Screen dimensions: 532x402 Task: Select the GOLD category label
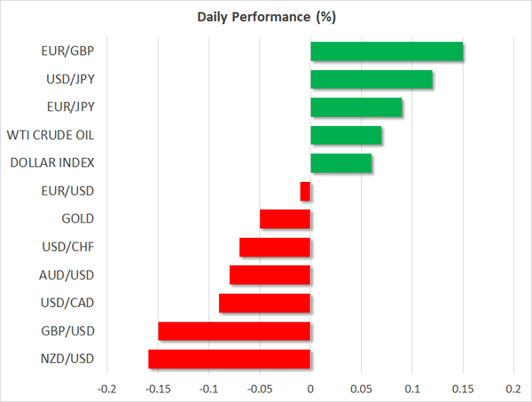click(77, 219)
